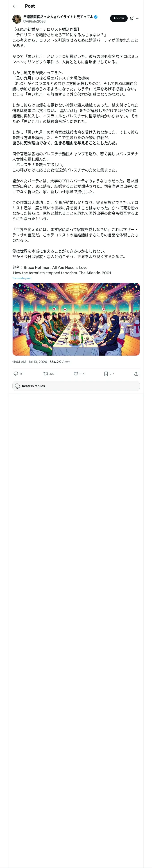Click the Grok icon beside Follow
The image size is (152, 868).
[x=132, y=18]
